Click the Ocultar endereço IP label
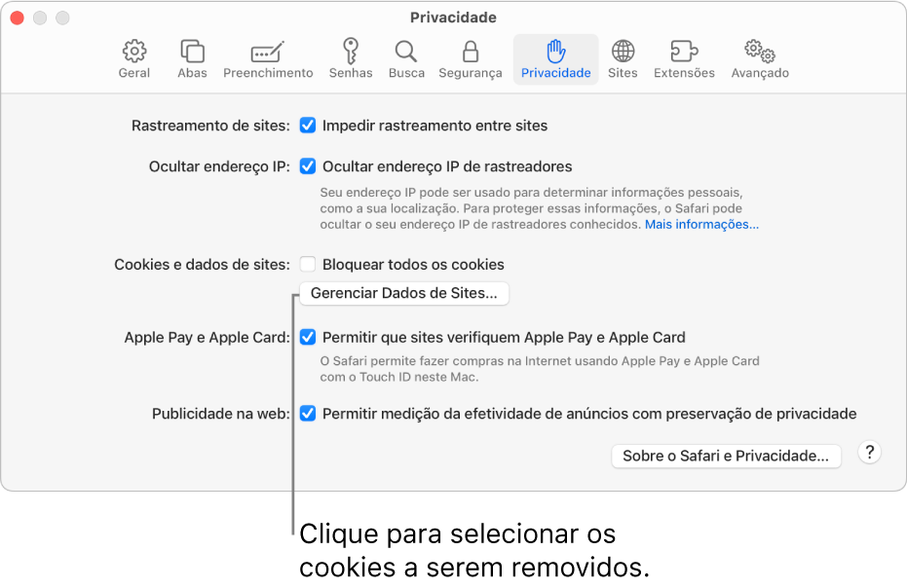907x588 pixels. (x=219, y=166)
